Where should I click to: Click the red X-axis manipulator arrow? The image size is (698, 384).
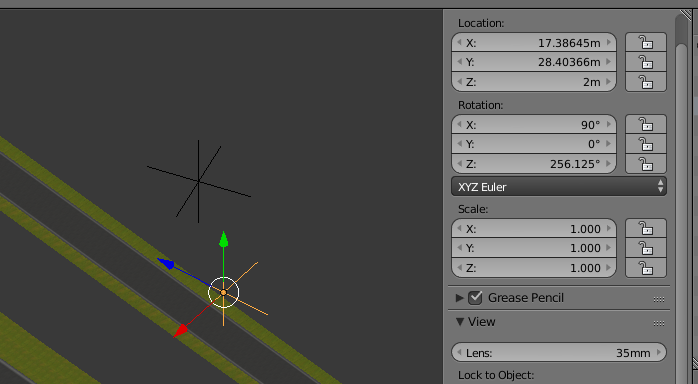(181, 331)
